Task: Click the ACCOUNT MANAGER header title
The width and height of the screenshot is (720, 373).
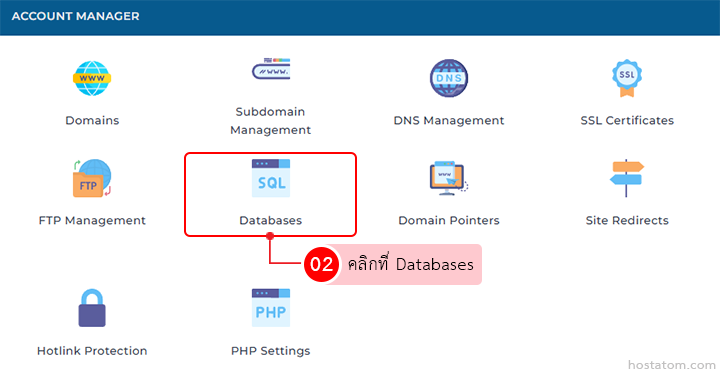Action: (75, 17)
